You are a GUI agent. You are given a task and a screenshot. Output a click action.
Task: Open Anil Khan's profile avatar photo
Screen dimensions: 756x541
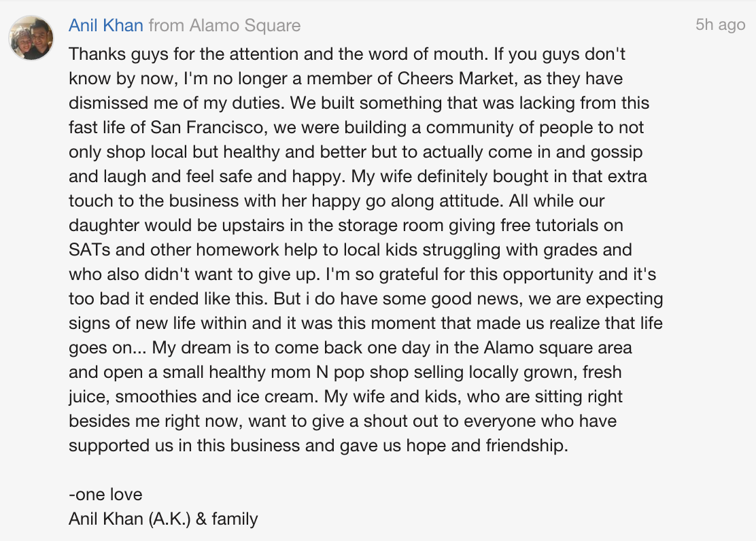pyautogui.click(x=31, y=37)
